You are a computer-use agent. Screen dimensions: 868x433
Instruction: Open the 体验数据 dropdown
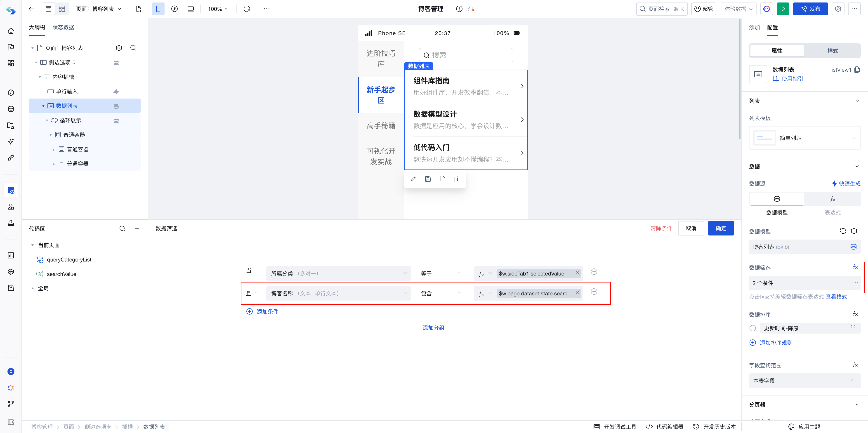pos(738,9)
